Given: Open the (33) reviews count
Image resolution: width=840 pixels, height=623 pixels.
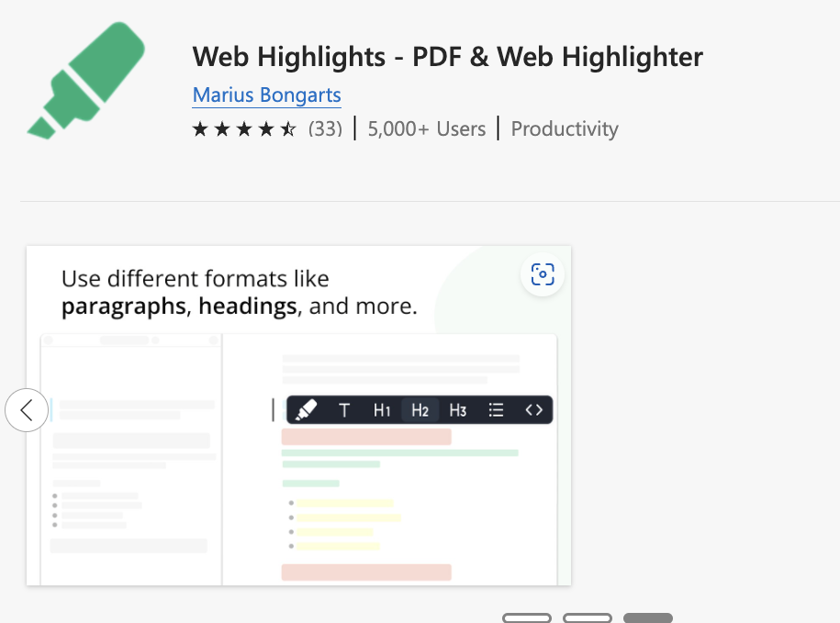Looking at the screenshot, I should point(325,129).
